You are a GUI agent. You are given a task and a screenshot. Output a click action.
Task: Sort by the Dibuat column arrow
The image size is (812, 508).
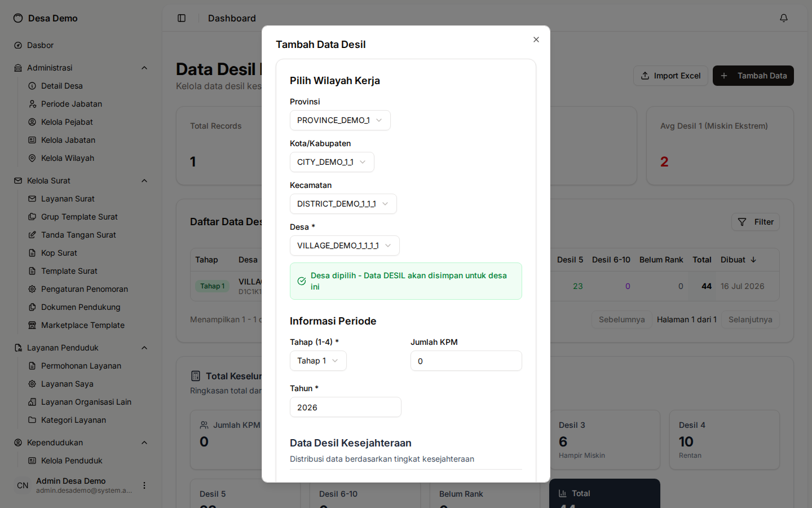coord(753,260)
